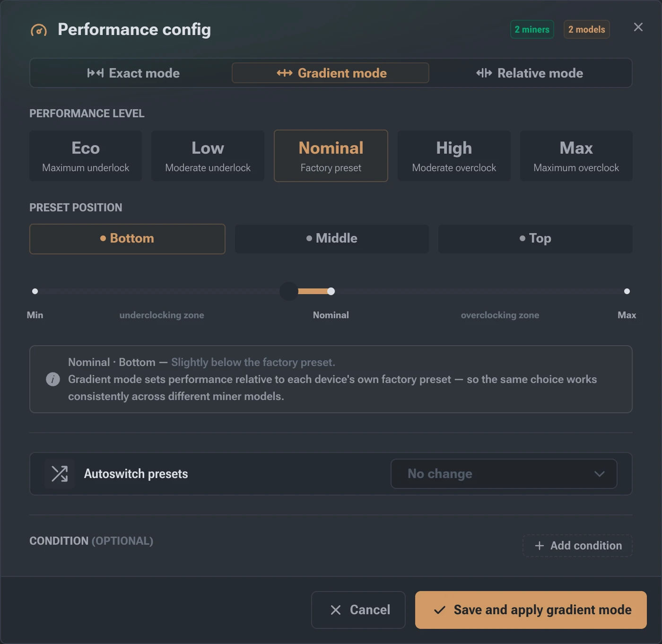The height and width of the screenshot is (644, 662).
Task: Click the 'overclocking zone' label
Action: [x=500, y=315]
